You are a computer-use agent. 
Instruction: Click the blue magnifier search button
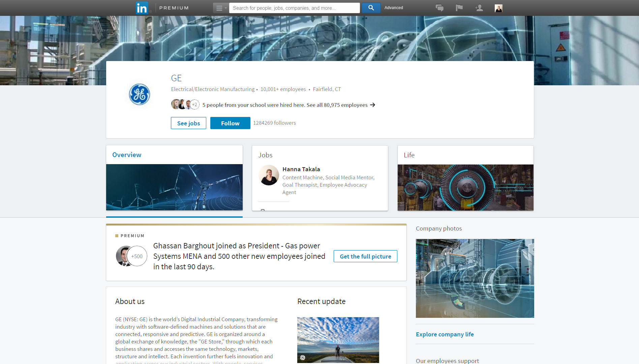coord(371,8)
